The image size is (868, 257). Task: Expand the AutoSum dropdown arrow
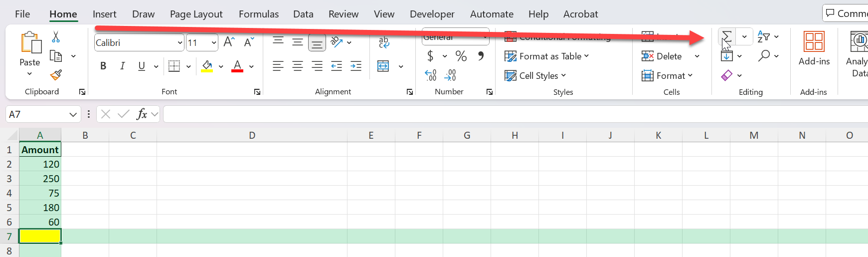point(744,37)
